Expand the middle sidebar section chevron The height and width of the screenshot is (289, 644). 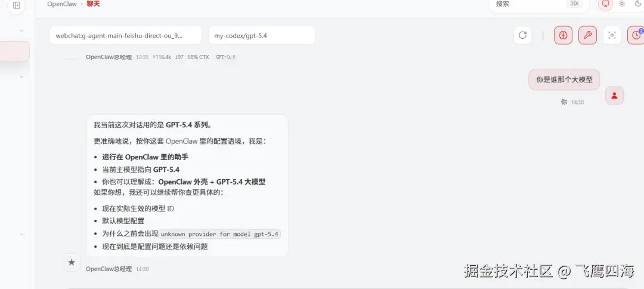tap(22, 76)
